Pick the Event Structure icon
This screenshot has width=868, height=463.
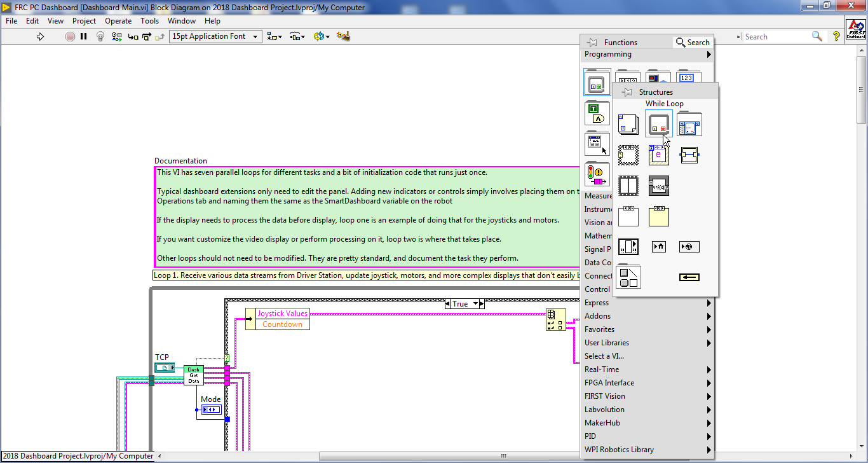click(659, 155)
